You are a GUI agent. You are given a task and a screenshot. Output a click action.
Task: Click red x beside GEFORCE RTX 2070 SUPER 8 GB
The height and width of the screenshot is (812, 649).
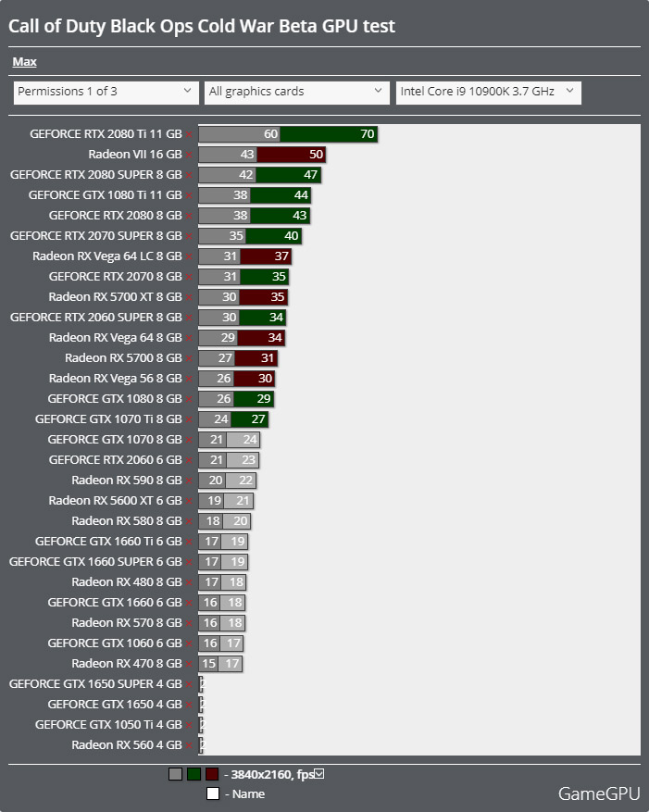point(189,236)
